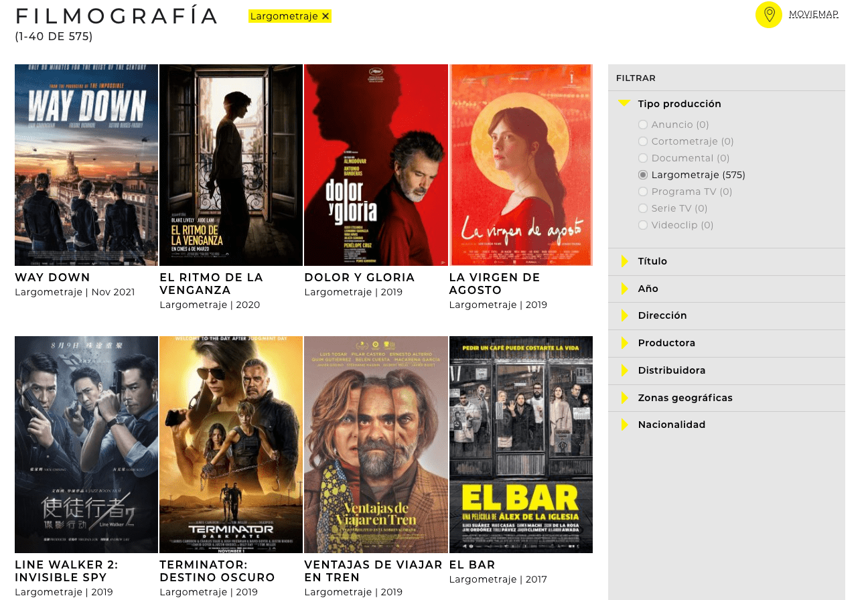
Task: Select the Videoclip radio button
Action: coord(643,225)
